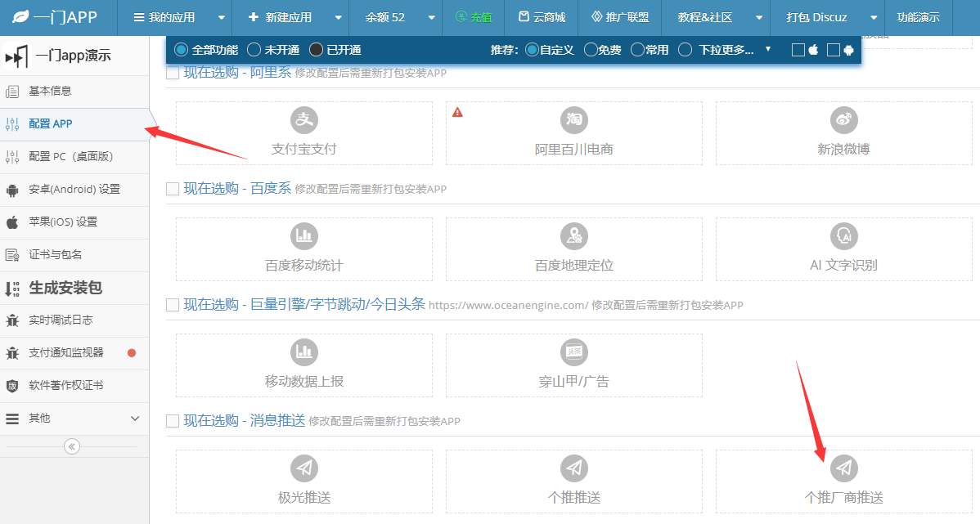This screenshot has height=524, width=980.
Task: Open the 我的应用 dropdown arrow
Action: 221,17
